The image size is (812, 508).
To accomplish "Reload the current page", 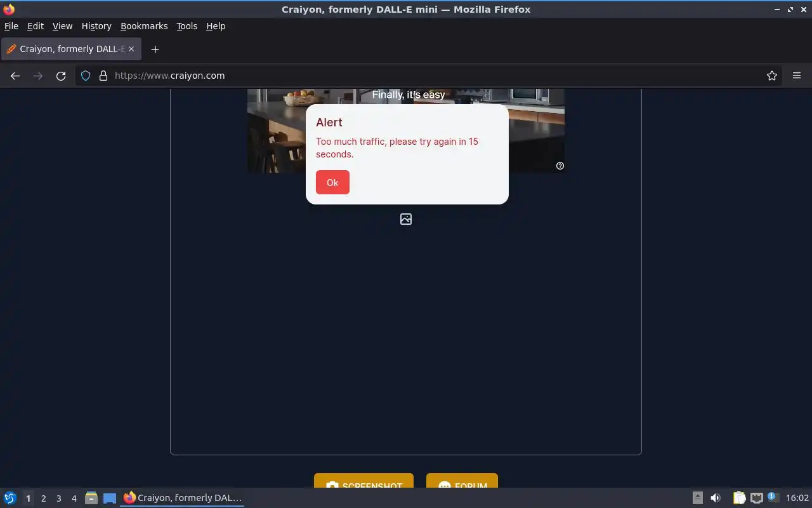I will point(61,76).
